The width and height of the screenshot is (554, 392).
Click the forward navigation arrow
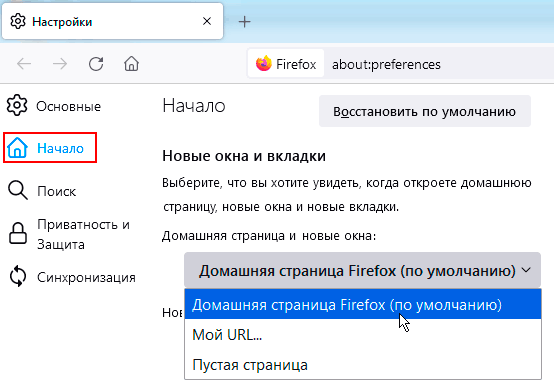(60, 64)
